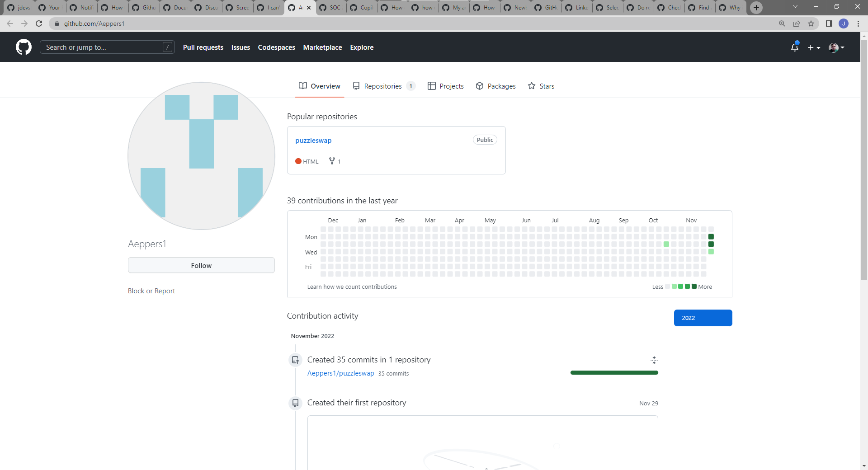The height and width of the screenshot is (470, 868).
Task: Follow the user Aeppers1
Action: pos(201,265)
